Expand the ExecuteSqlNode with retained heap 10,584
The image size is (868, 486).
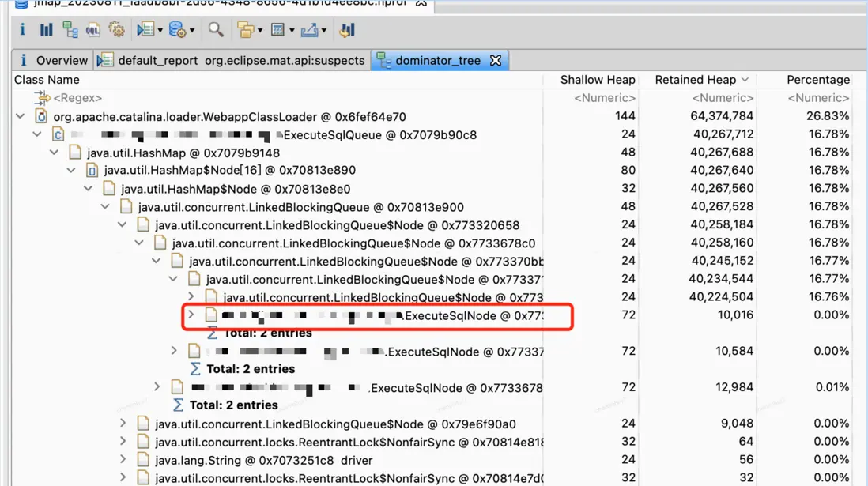pyautogui.click(x=174, y=351)
